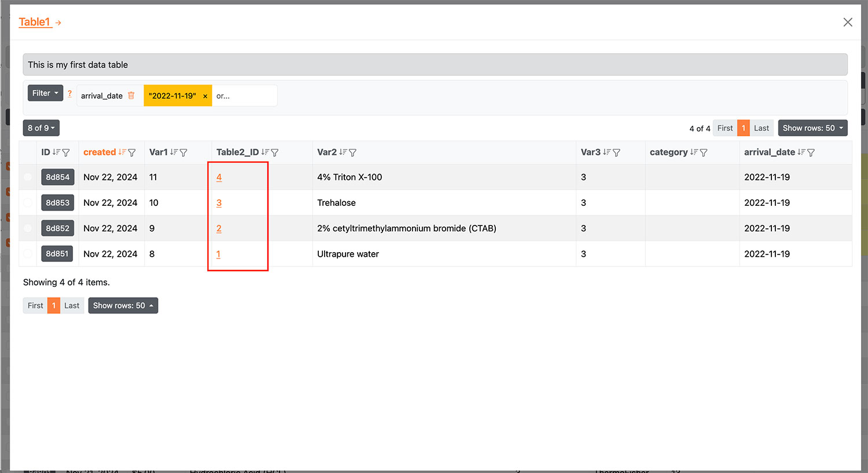Screen dimensions: 868x473
Task: Sort by the Var2 column
Action: [x=343, y=153]
